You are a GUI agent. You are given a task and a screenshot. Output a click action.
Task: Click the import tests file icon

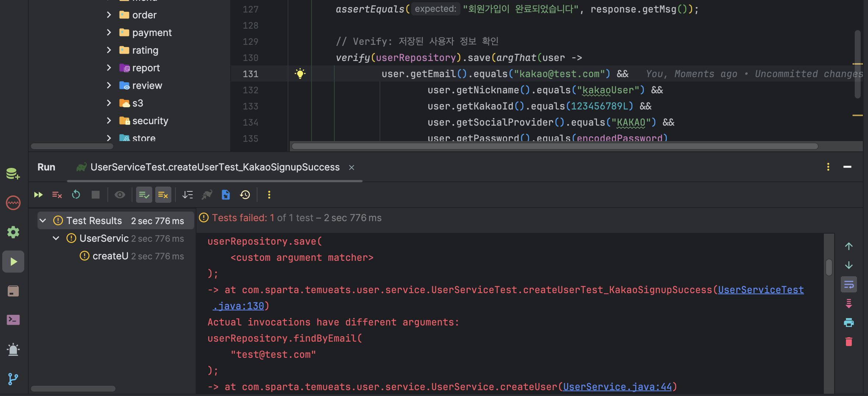[x=226, y=195]
